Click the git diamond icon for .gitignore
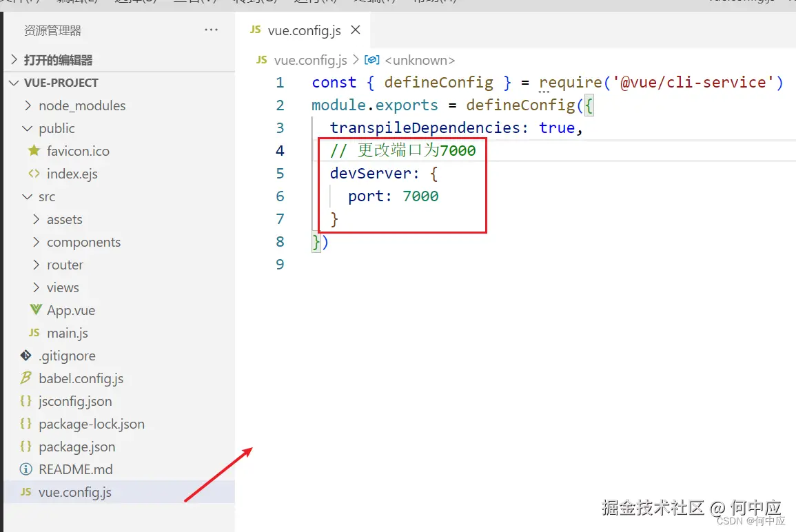This screenshot has height=532, width=796. (x=26, y=356)
